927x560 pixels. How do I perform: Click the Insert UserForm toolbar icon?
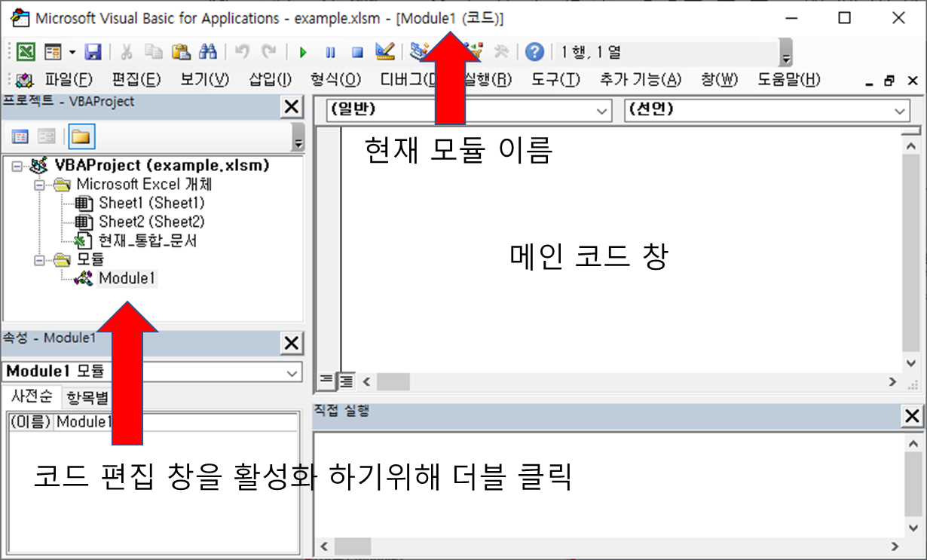click(x=52, y=52)
